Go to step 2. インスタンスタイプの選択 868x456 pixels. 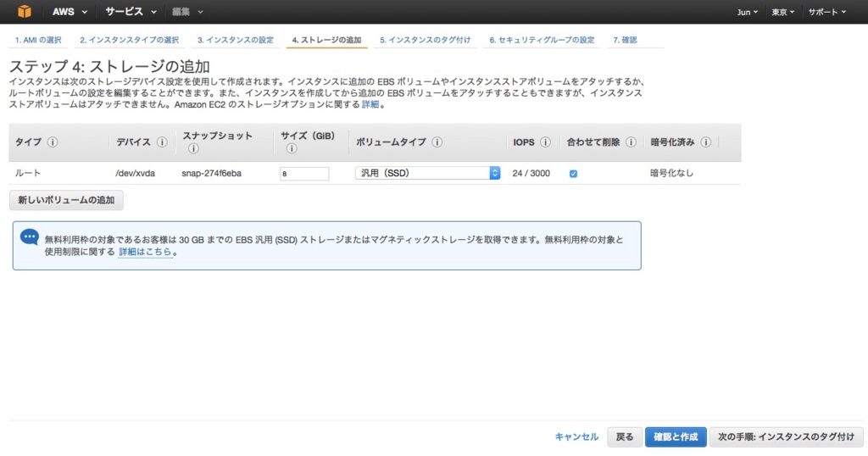[x=129, y=40]
